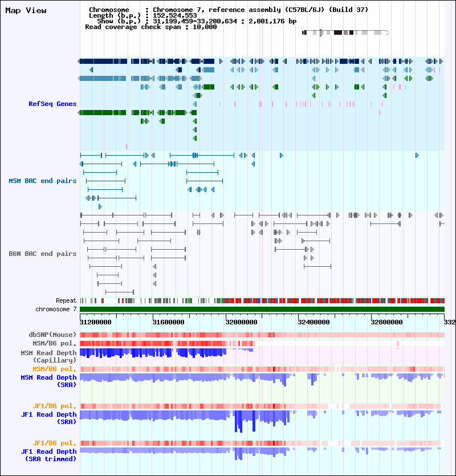
Task: Click the 31600000 axis position label
Action: tap(168, 322)
